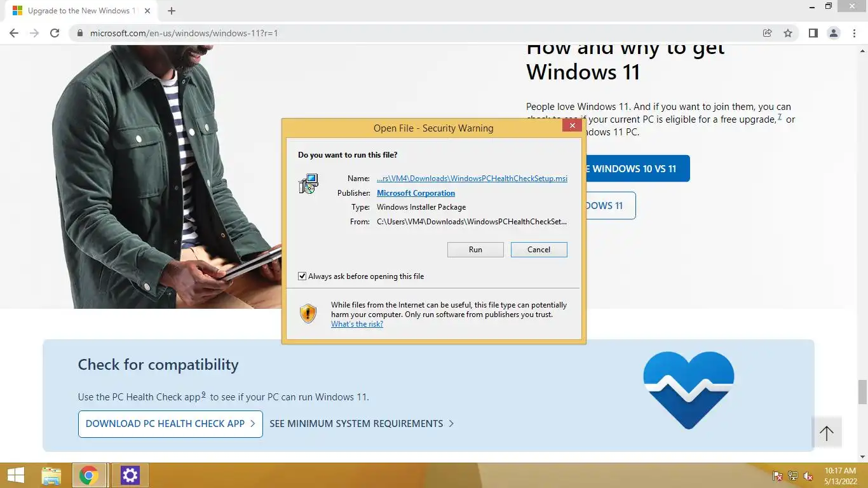The width and height of the screenshot is (868, 488).
Task: Click the browser forward arrow
Action: (34, 33)
